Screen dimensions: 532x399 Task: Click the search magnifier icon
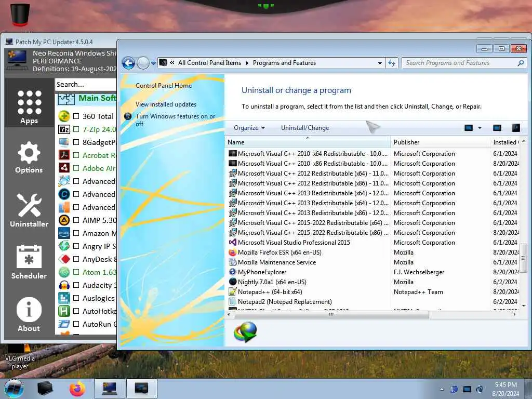[x=521, y=63]
